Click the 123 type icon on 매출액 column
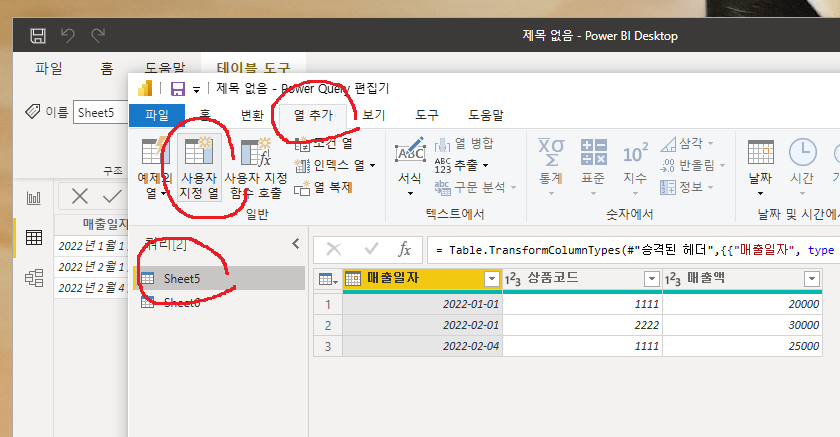This screenshot has height=437, width=840. (x=673, y=278)
